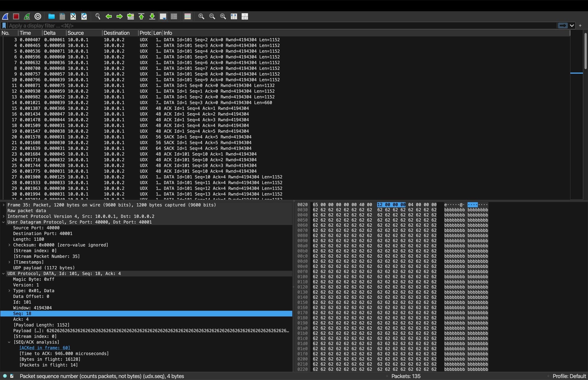The width and height of the screenshot is (588, 380).
Task: Open capture options gear icon
Action: pos(38,16)
